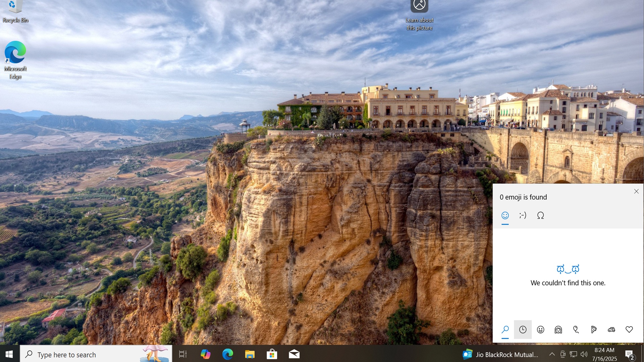Expand hidden system tray icons
Image resolution: width=644 pixels, height=362 pixels.
point(552,354)
